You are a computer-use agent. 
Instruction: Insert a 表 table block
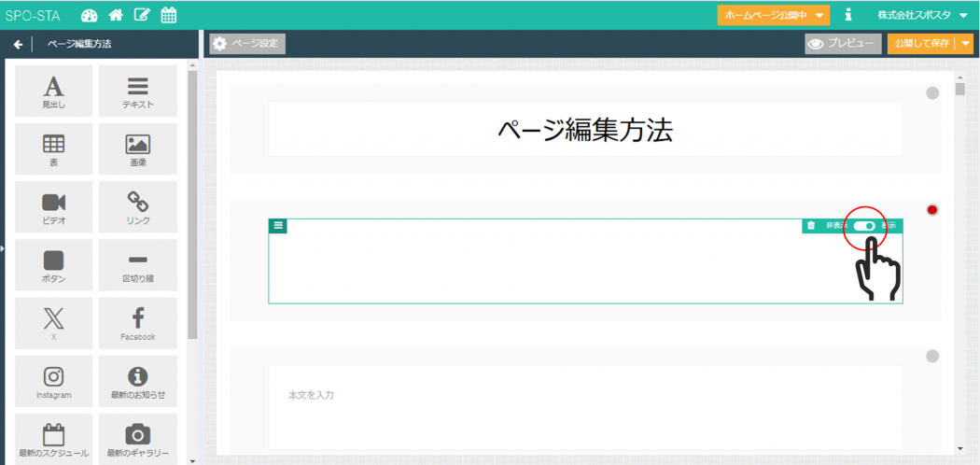(x=54, y=149)
